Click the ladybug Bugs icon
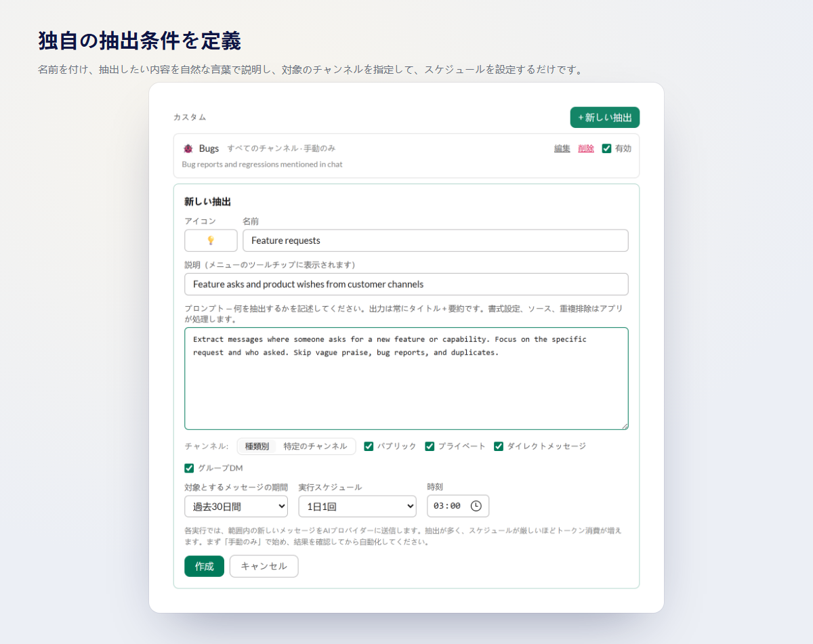Image resolution: width=813 pixels, height=644 pixels. click(188, 148)
